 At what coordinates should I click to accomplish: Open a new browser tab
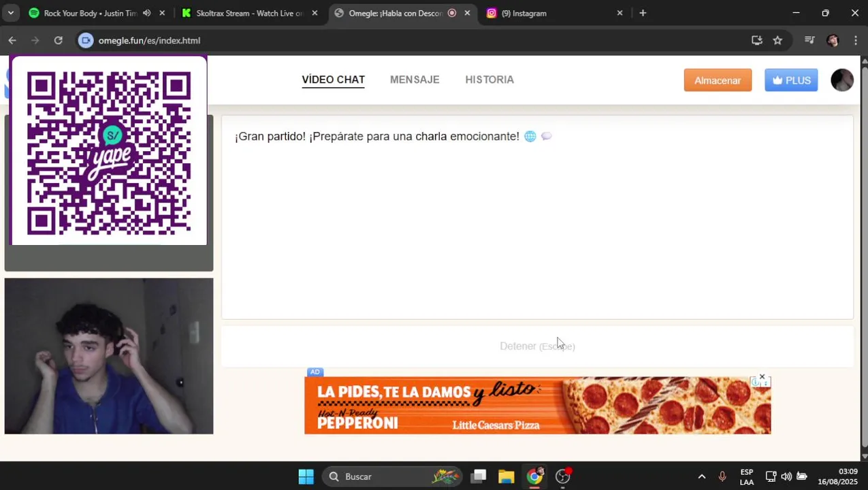[x=643, y=13]
